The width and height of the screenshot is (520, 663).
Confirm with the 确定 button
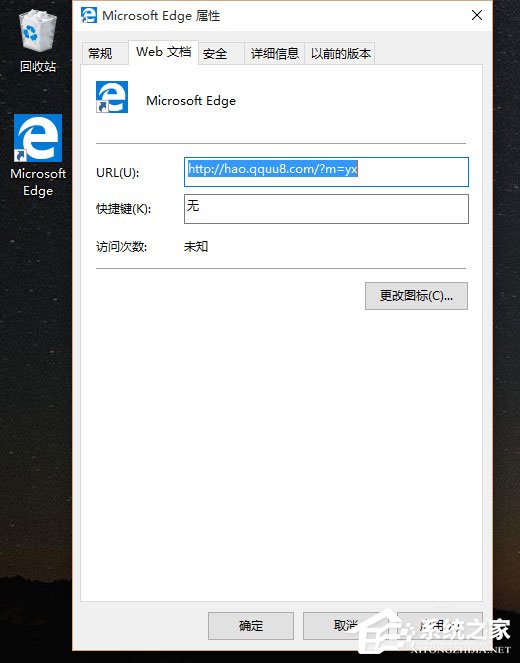pos(251,625)
